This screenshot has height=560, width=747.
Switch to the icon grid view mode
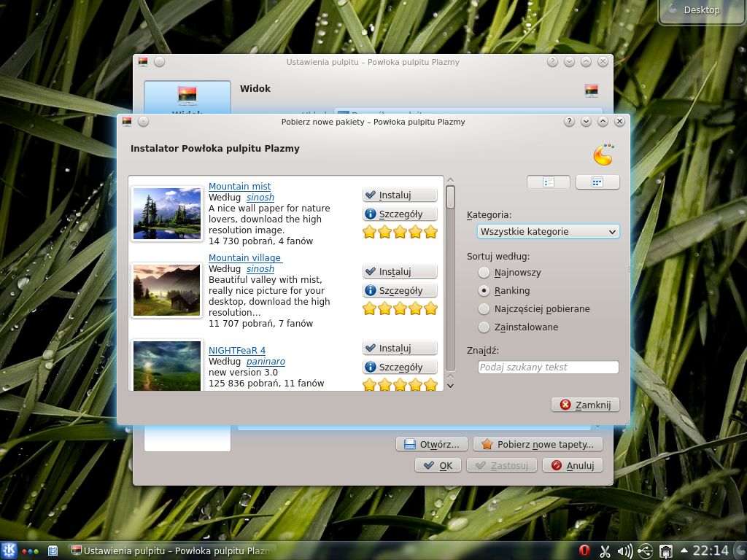point(597,182)
